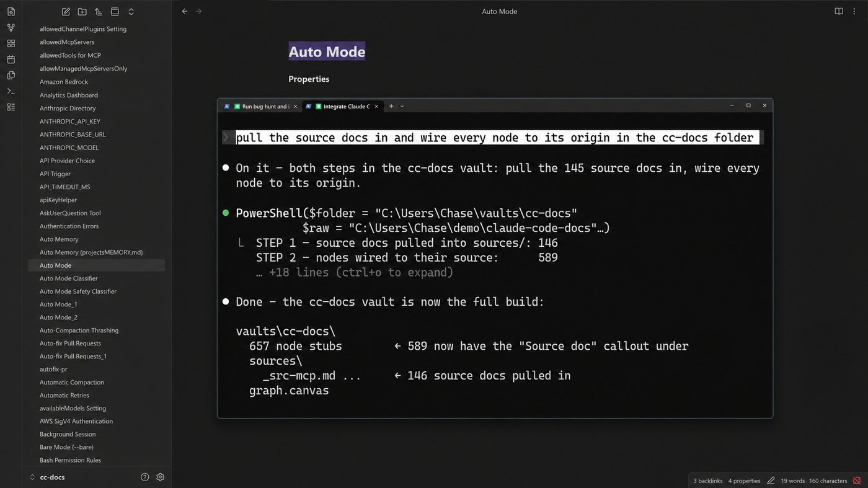Open the Analytics Dashboard note
The width and height of the screenshot is (868, 488).
pyautogui.click(x=69, y=95)
